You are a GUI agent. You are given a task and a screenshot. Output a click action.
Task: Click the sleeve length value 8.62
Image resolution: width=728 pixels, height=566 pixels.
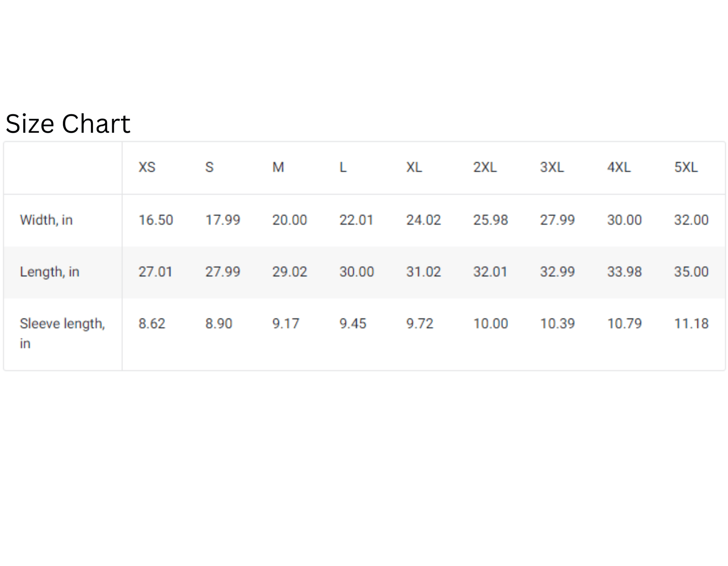tap(152, 324)
